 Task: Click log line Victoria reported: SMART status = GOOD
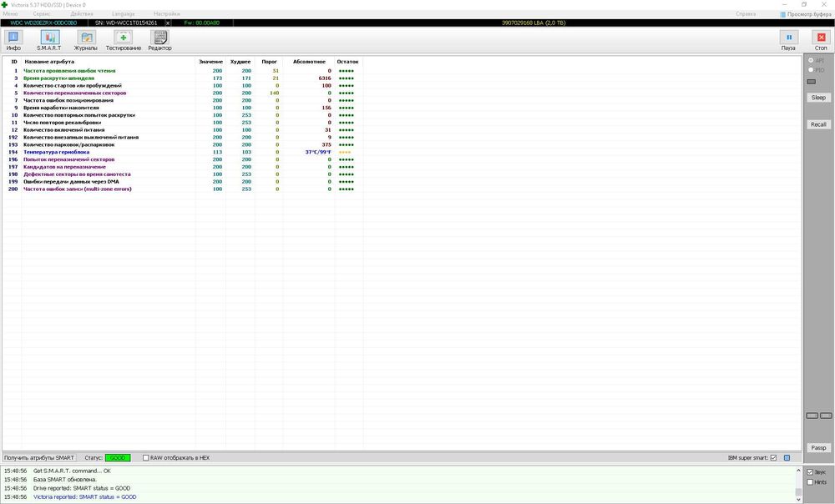pyautogui.click(x=84, y=497)
